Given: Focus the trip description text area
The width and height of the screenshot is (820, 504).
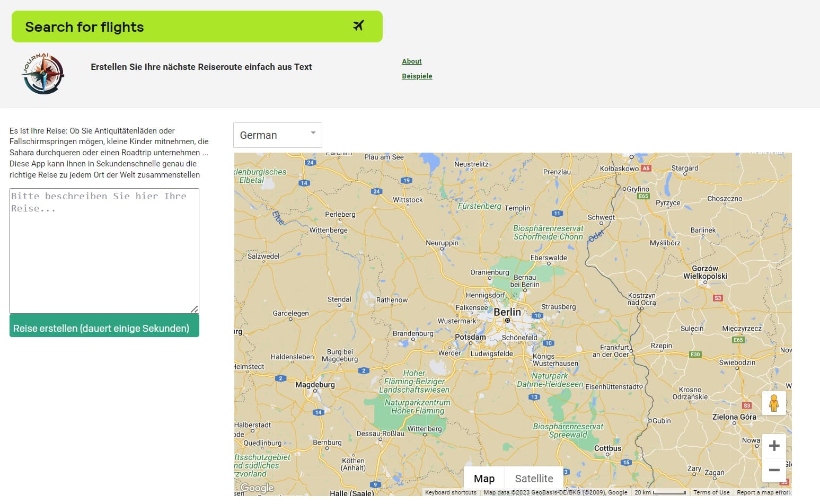Looking at the screenshot, I should click(104, 251).
